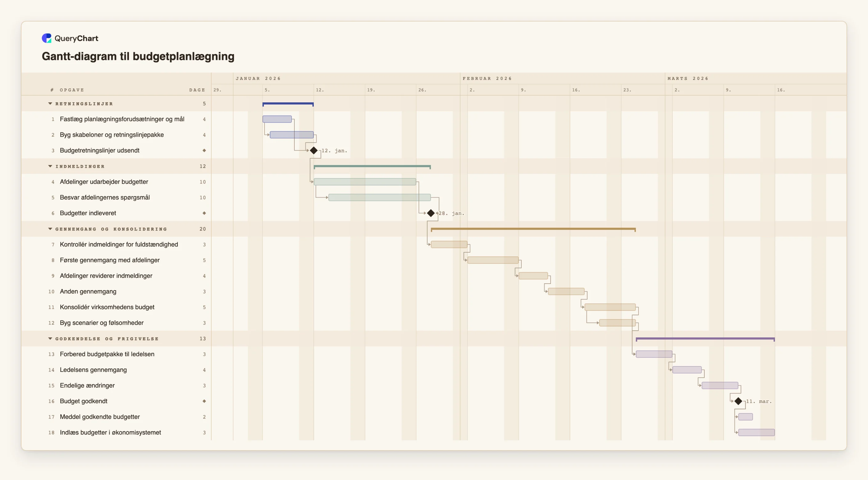Screen dimensions: 868x480
Task: Click the Indlæs budgetter i økonomisystemet bar
Action: (x=756, y=433)
